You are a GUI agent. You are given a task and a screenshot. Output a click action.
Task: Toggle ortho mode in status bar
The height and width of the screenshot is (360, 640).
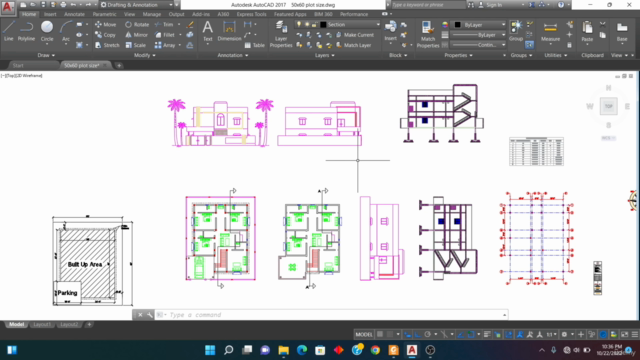[418, 334]
